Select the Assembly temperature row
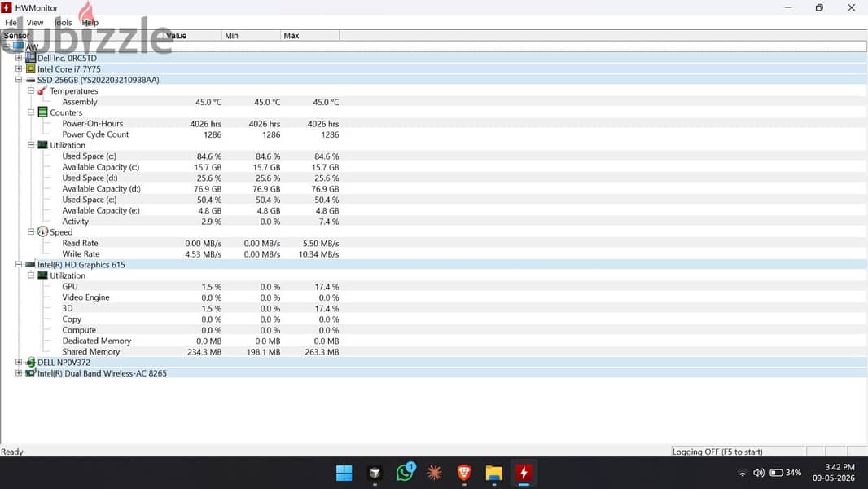 tap(434, 102)
